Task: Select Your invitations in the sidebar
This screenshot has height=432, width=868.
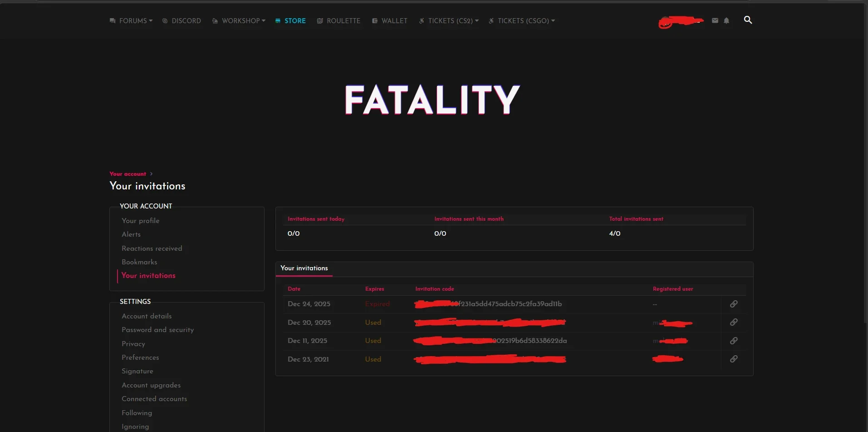Action: pos(148,276)
